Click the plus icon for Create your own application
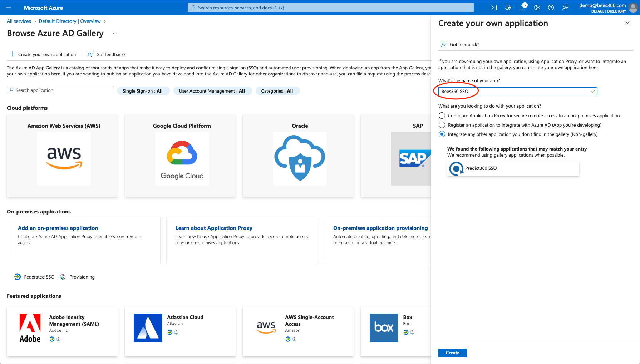The width and height of the screenshot is (640, 364). point(13,54)
